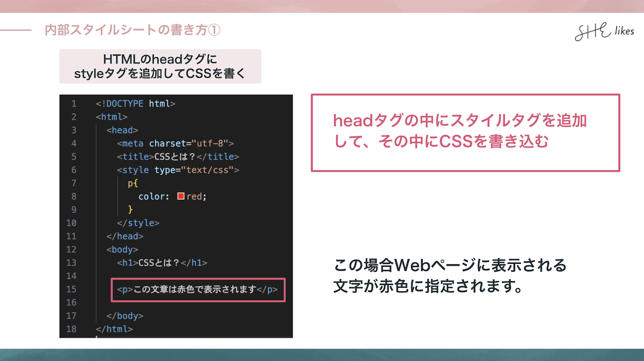Viewport: 644px width, 361px height.
Task: Click the '<!DOCTYPE html>' code line
Action: 136,104
